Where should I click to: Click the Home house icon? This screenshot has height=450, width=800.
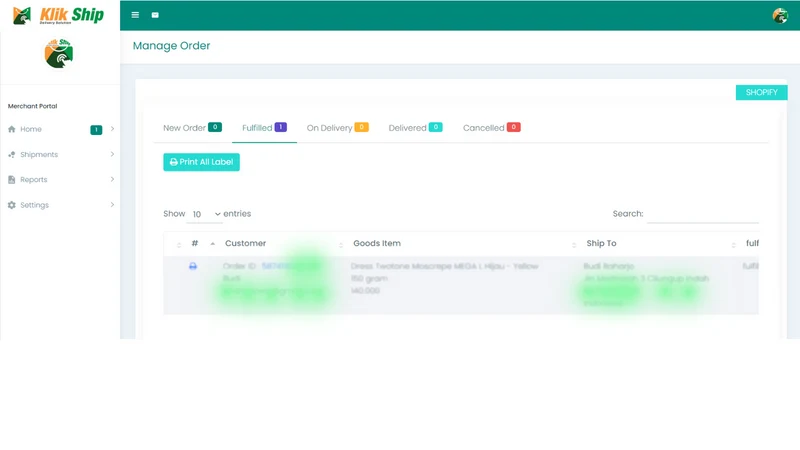pos(12,129)
